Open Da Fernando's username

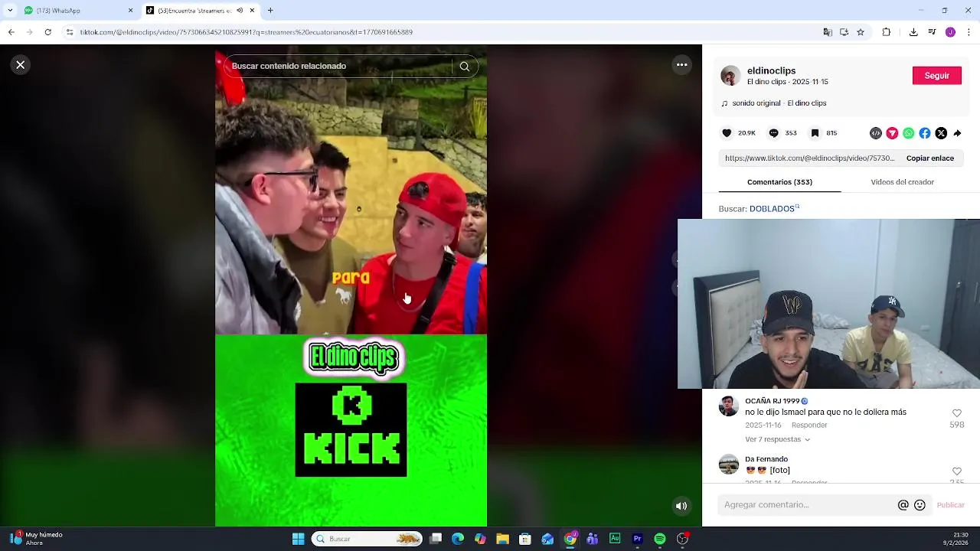click(766, 459)
